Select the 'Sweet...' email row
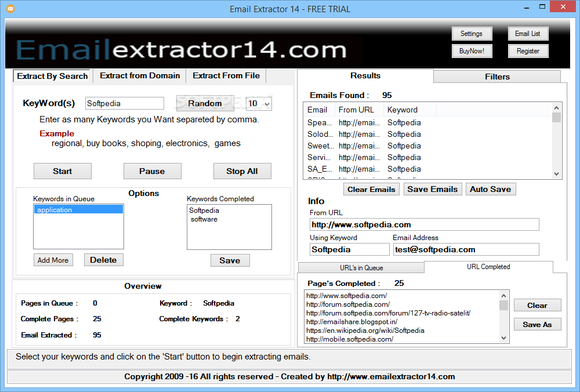This screenshot has height=392, width=580. point(427,146)
